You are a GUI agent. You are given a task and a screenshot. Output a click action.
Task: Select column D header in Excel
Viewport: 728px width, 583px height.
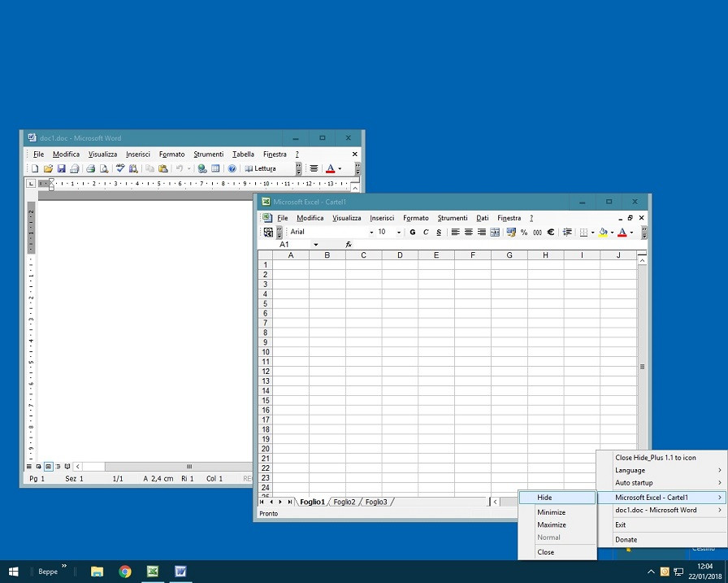tap(400, 255)
